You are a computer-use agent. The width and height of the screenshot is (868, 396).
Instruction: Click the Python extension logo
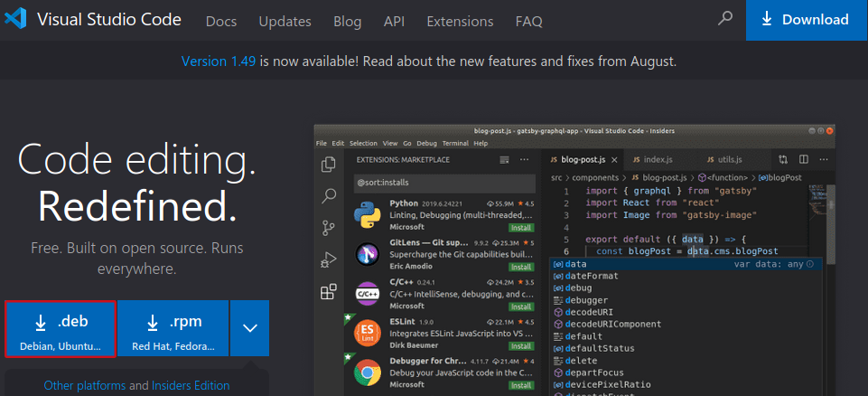click(368, 215)
